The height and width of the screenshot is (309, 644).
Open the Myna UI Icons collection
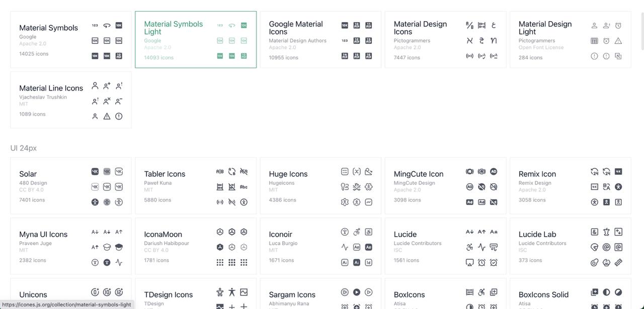pos(71,246)
